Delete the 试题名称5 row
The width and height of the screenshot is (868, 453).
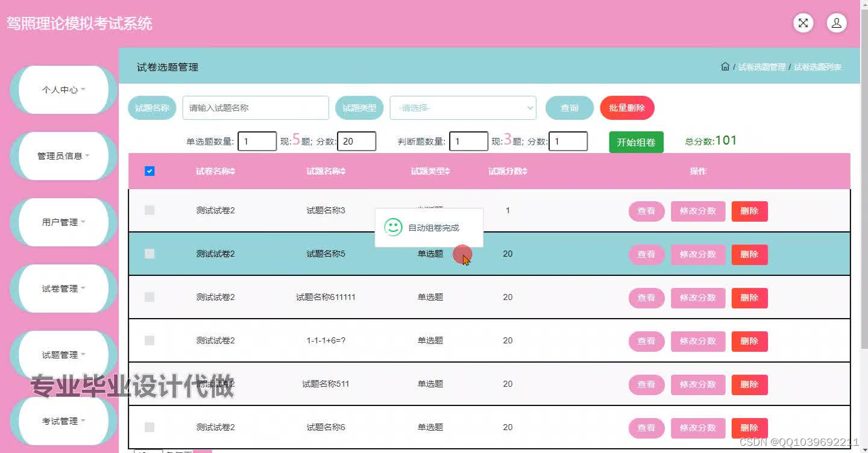click(x=749, y=255)
